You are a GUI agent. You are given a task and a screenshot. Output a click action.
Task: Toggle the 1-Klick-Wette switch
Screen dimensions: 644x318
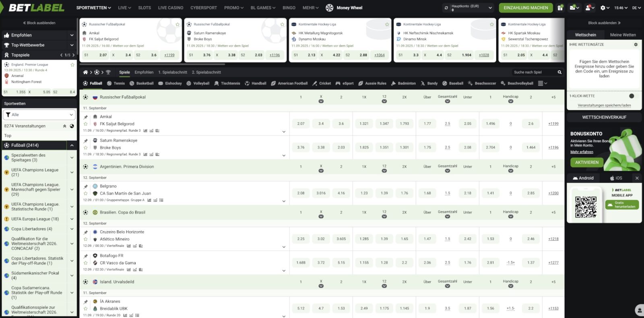tap(631, 96)
